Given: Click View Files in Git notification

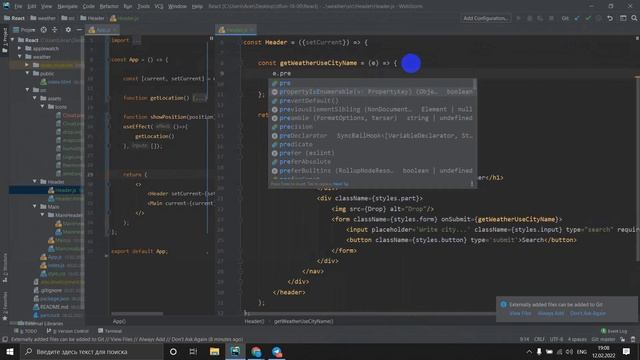Looking at the screenshot, I should coord(520,313).
